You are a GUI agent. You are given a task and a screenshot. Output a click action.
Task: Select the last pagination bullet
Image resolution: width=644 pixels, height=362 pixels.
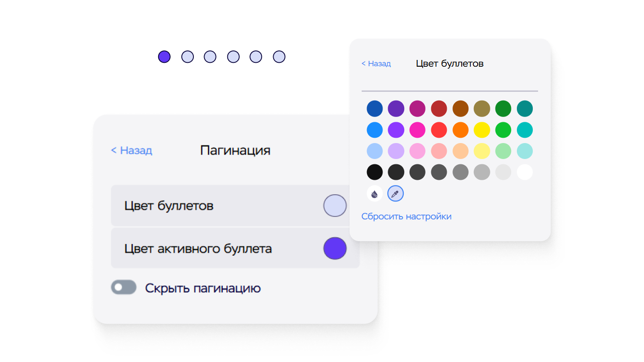[279, 57]
